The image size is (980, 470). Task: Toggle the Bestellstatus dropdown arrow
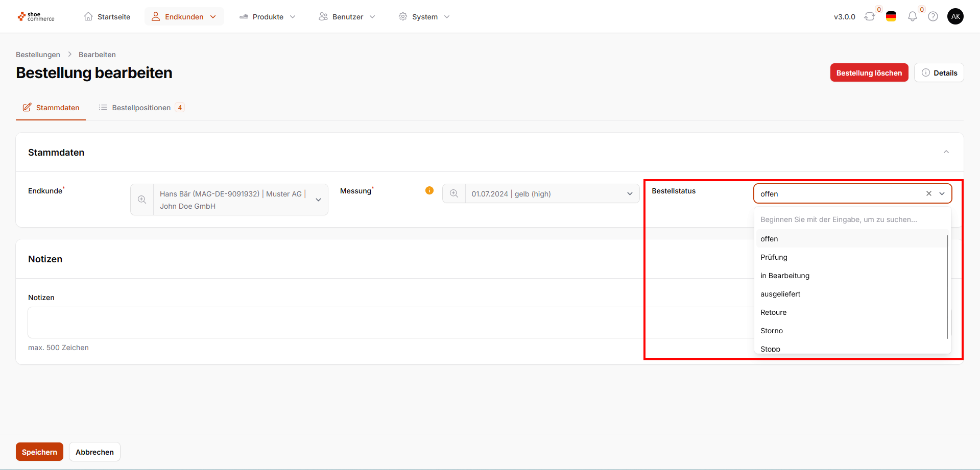[x=942, y=193]
